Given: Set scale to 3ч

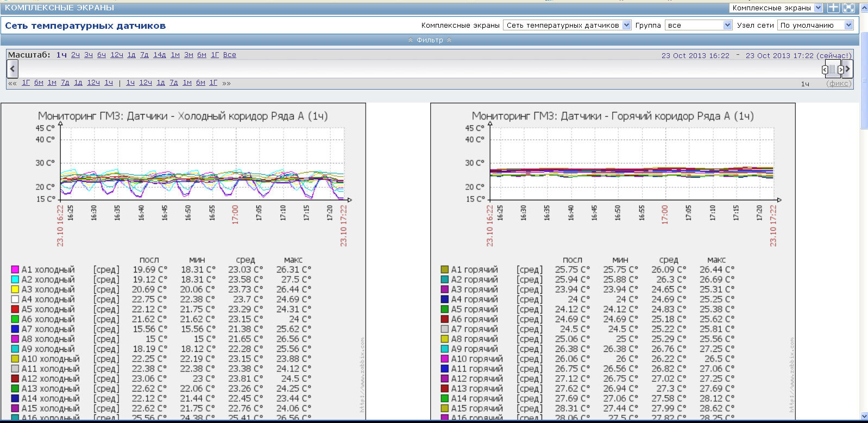Looking at the screenshot, I should coord(89,55).
